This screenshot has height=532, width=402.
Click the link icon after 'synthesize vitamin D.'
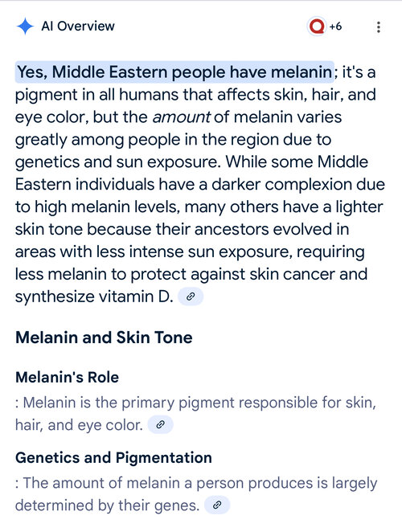click(x=191, y=297)
